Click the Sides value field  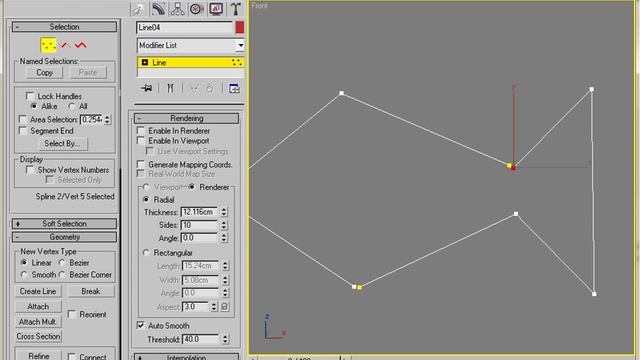[200, 225]
